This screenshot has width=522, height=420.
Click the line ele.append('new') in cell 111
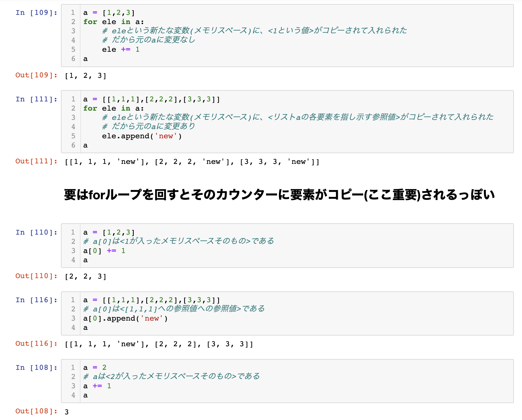click(142, 136)
